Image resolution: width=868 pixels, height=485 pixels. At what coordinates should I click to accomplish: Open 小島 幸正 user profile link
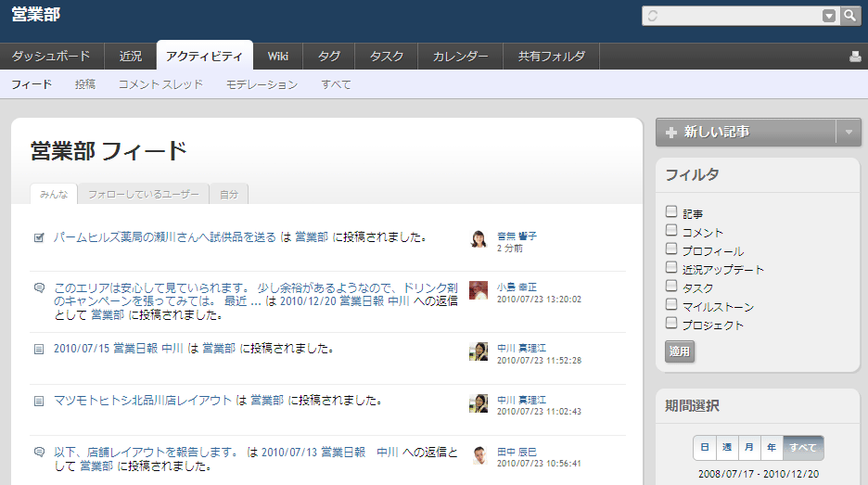point(517,287)
